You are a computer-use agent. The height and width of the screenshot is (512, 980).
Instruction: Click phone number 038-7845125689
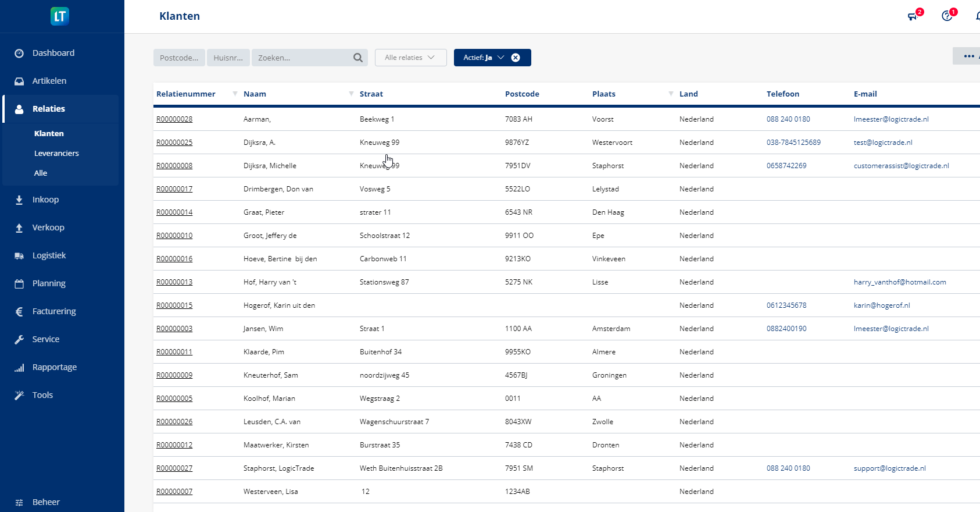(793, 143)
